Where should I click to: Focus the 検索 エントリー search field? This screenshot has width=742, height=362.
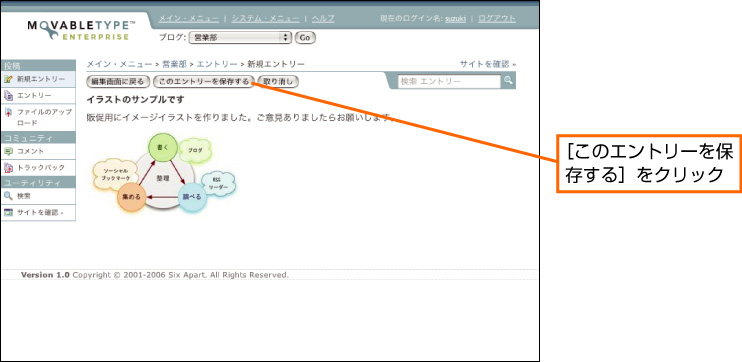point(449,81)
